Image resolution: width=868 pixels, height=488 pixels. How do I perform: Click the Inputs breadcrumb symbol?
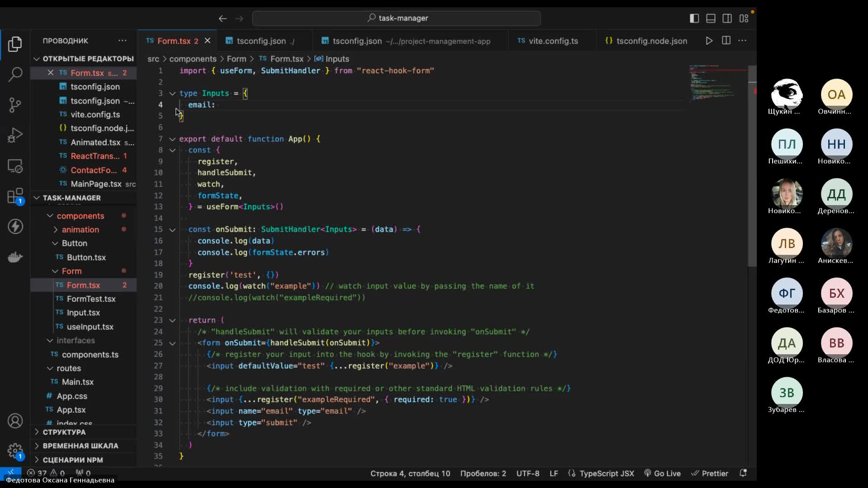click(x=332, y=59)
